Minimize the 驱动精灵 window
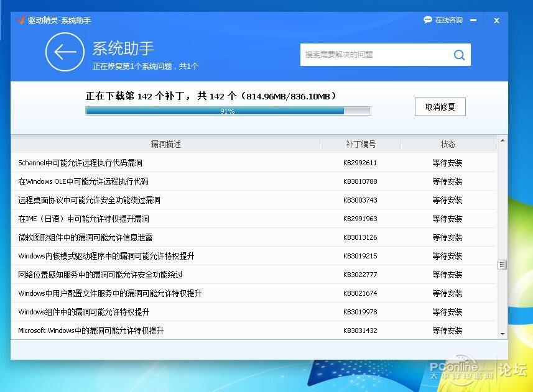 pyautogui.click(x=473, y=21)
